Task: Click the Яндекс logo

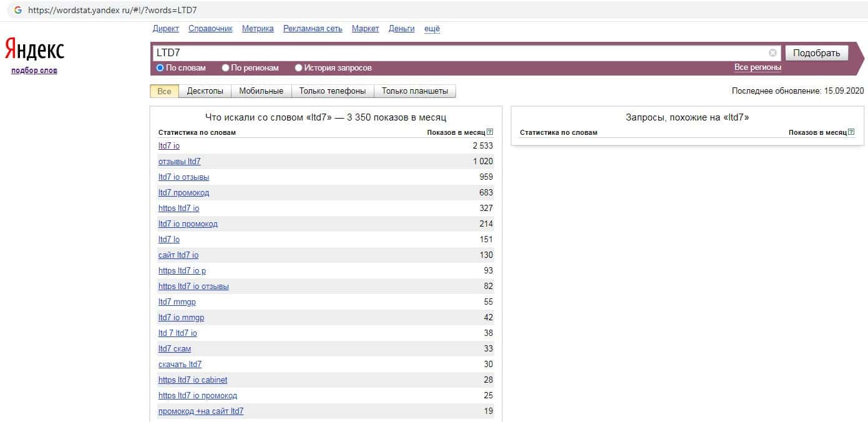Action: (x=34, y=49)
